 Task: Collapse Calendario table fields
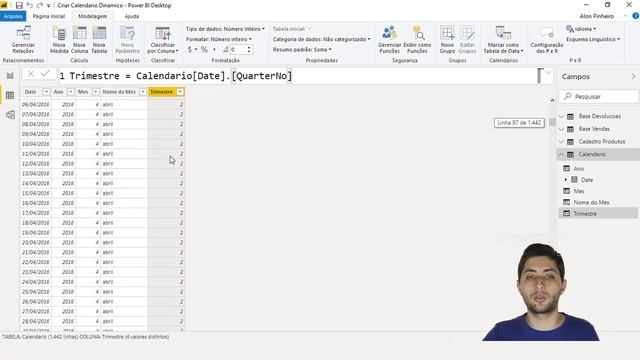point(562,154)
